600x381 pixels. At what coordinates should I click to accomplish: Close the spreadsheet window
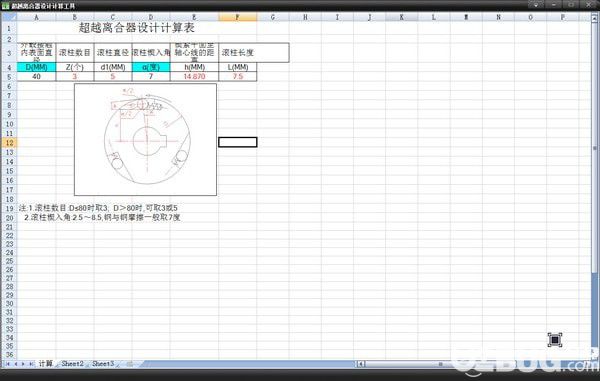(589, 5)
